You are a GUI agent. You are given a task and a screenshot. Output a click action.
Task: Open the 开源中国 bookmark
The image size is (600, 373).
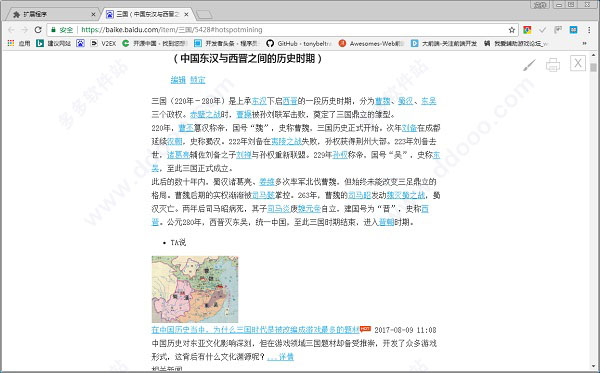[155, 43]
